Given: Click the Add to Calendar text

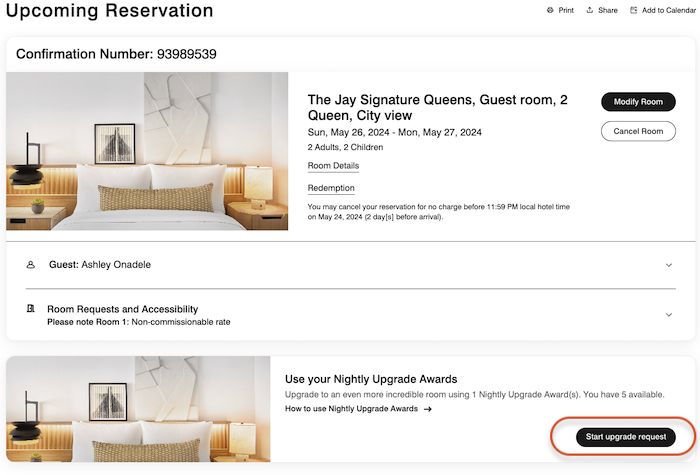Looking at the screenshot, I should point(668,10).
